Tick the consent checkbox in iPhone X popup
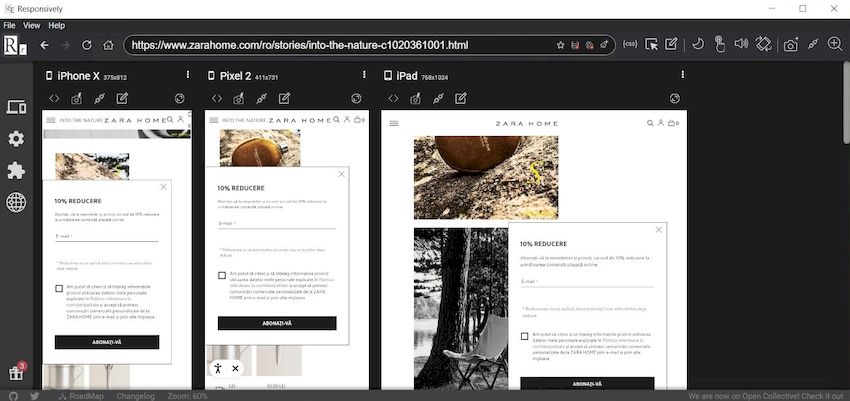The width and height of the screenshot is (850, 401). point(59,288)
